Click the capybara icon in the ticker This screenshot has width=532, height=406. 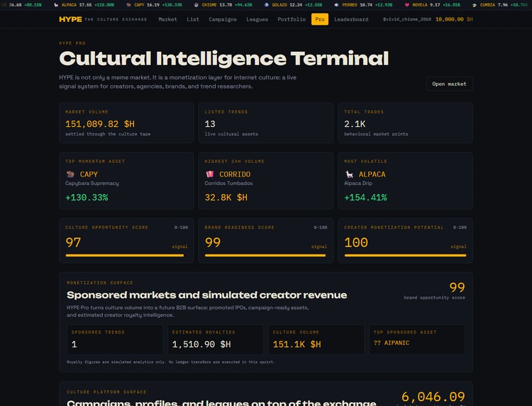point(128,5)
